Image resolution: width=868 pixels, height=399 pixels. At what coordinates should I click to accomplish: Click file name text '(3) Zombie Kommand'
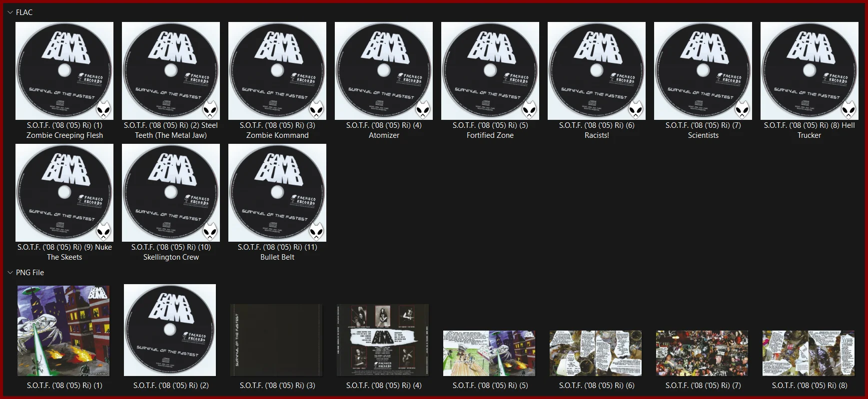[x=277, y=130]
